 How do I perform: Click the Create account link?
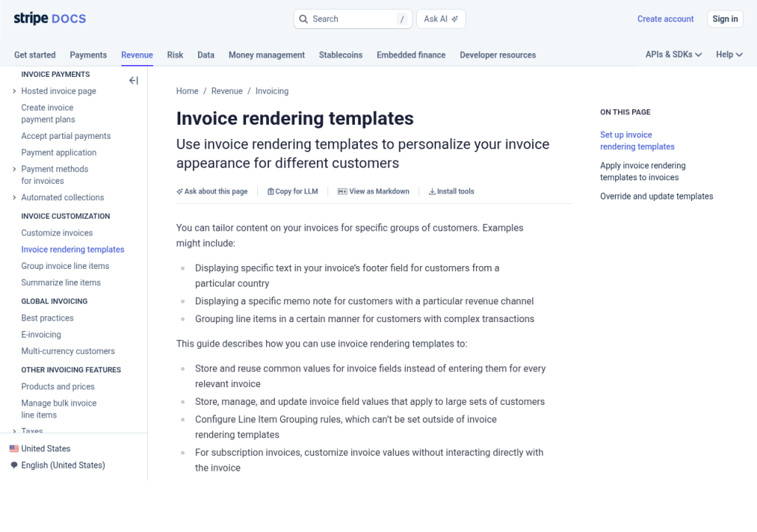665,18
